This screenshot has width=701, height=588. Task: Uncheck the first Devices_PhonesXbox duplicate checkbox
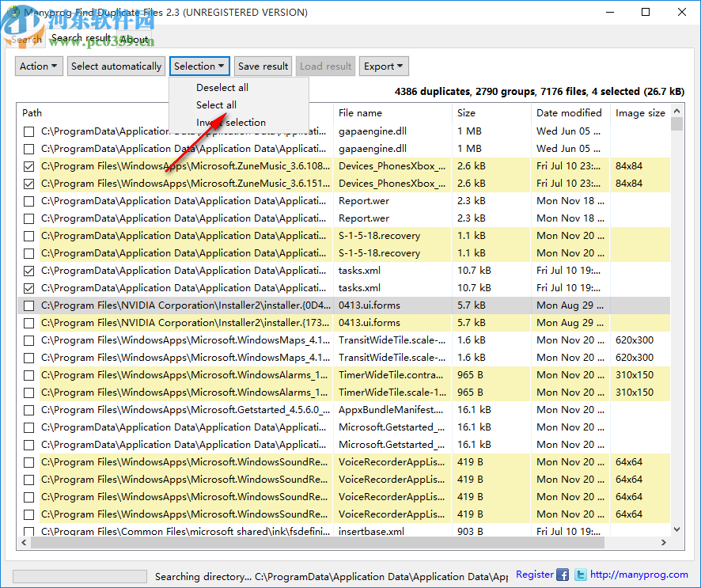[x=28, y=166]
